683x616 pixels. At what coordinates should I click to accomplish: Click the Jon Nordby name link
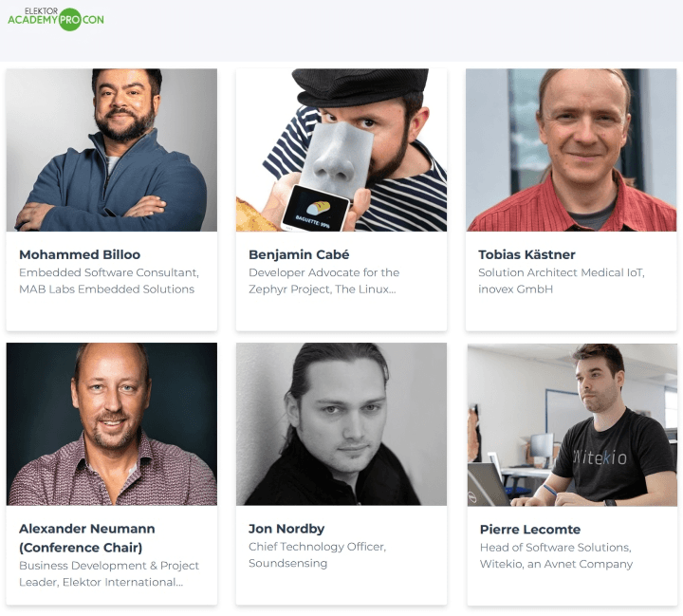286,529
